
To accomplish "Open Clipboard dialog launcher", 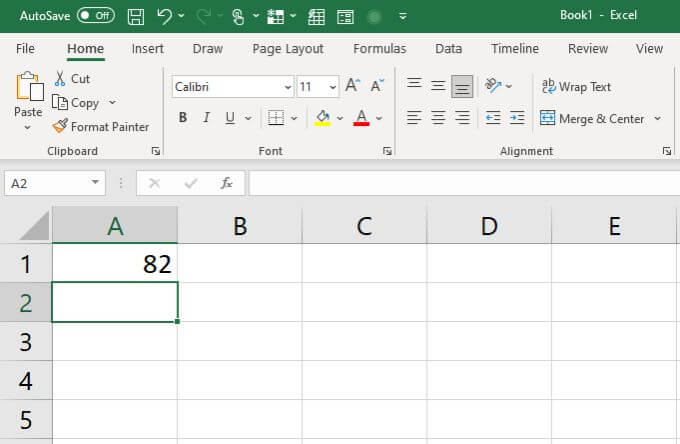I will click(x=156, y=151).
